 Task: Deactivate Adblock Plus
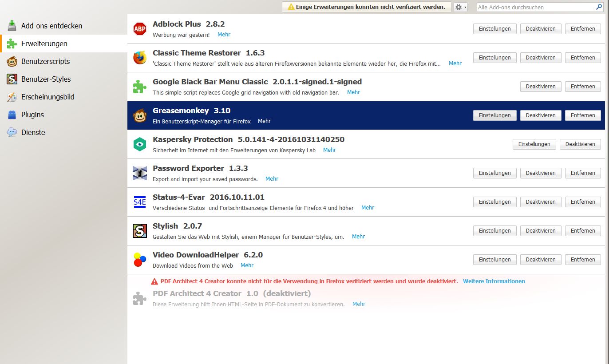pyautogui.click(x=541, y=29)
